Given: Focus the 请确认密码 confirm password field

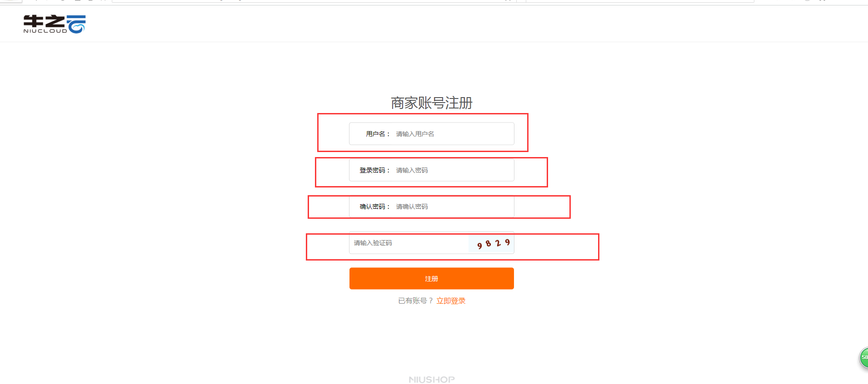Looking at the screenshot, I should [x=454, y=207].
